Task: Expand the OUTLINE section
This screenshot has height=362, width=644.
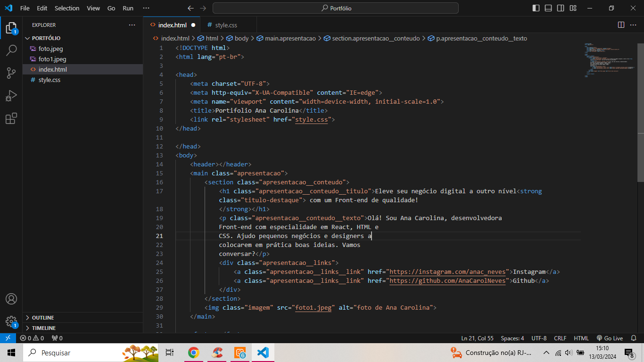Action: pyautogui.click(x=83, y=318)
